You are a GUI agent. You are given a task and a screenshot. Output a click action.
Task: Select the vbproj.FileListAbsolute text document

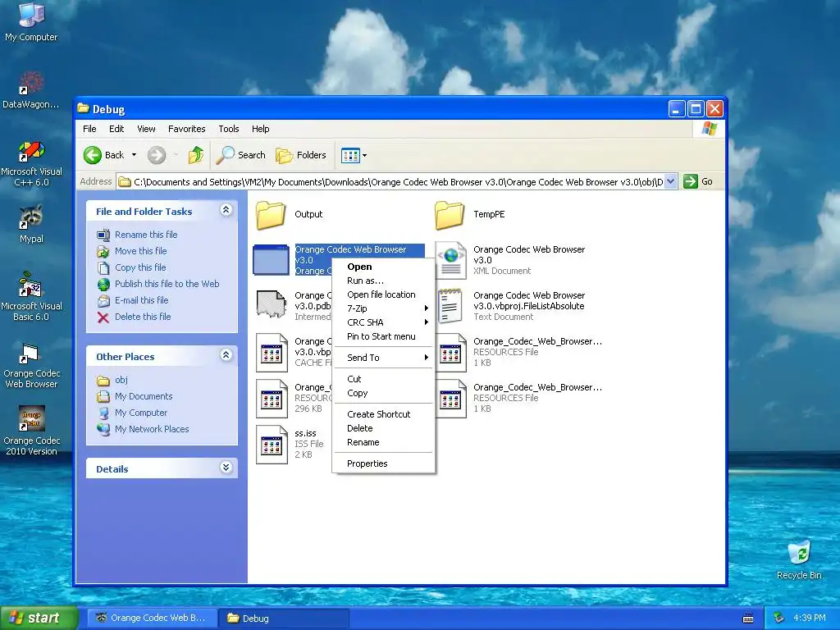coord(510,306)
